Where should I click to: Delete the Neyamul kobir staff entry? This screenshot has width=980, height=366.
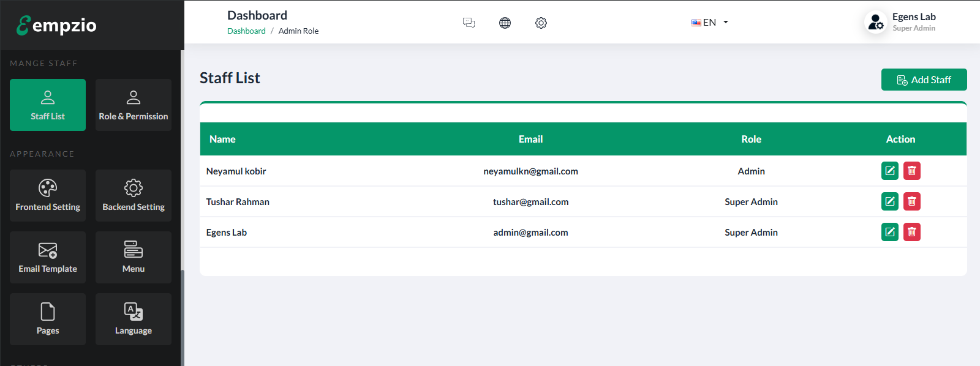tap(911, 171)
